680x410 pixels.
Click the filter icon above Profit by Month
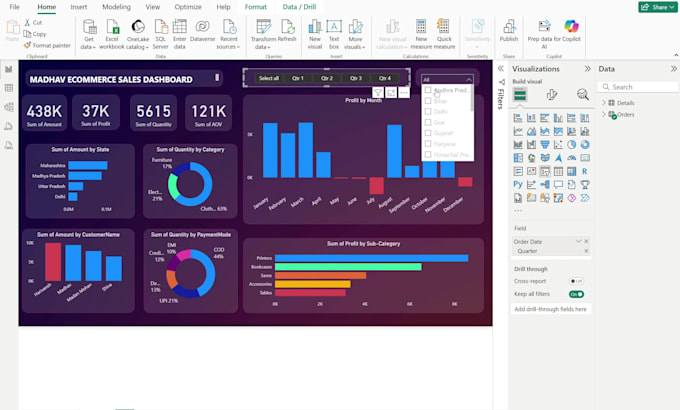[x=378, y=92]
